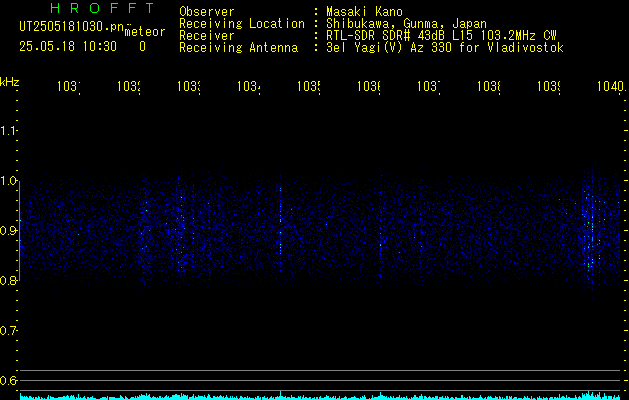Click the observer name Masaki Kano
This screenshot has width=629, height=400.
364,12
